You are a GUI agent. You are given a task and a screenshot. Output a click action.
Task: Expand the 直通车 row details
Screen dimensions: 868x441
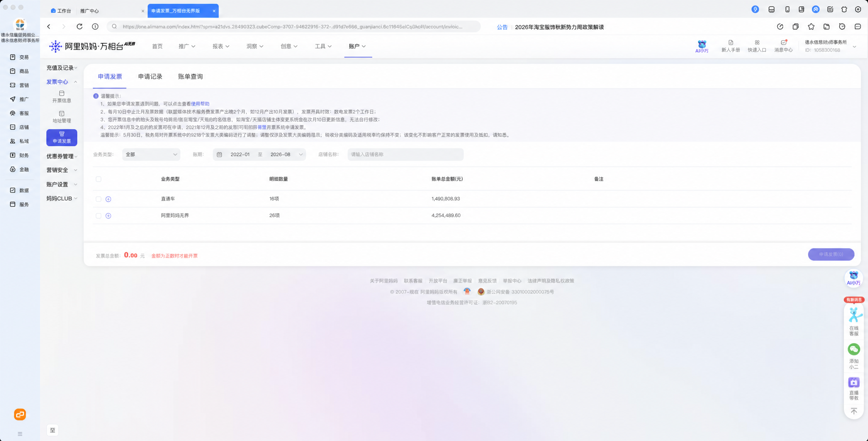click(x=108, y=199)
